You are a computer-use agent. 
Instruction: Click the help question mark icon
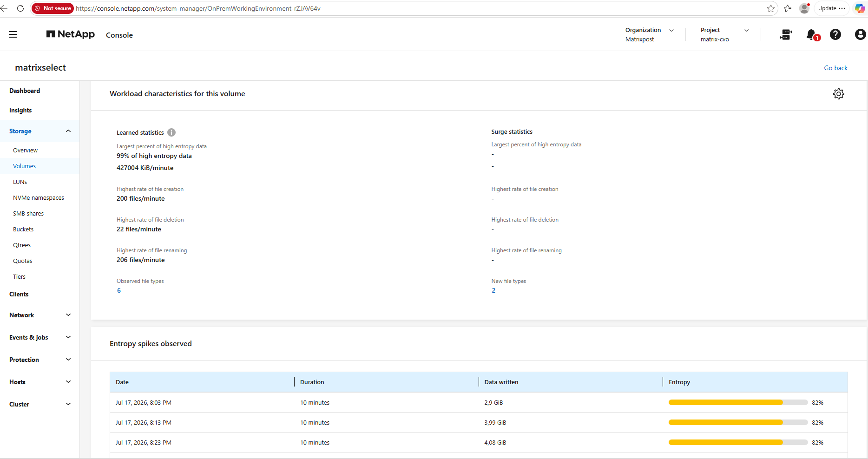pyautogui.click(x=835, y=34)
